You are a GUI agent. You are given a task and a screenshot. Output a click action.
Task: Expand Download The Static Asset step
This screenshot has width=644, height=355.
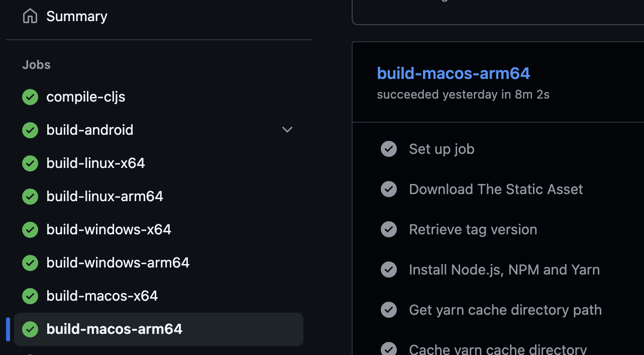pos(496,189)
